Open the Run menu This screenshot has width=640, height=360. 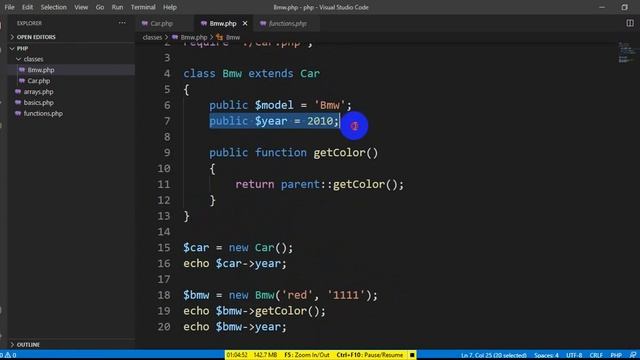117,7
